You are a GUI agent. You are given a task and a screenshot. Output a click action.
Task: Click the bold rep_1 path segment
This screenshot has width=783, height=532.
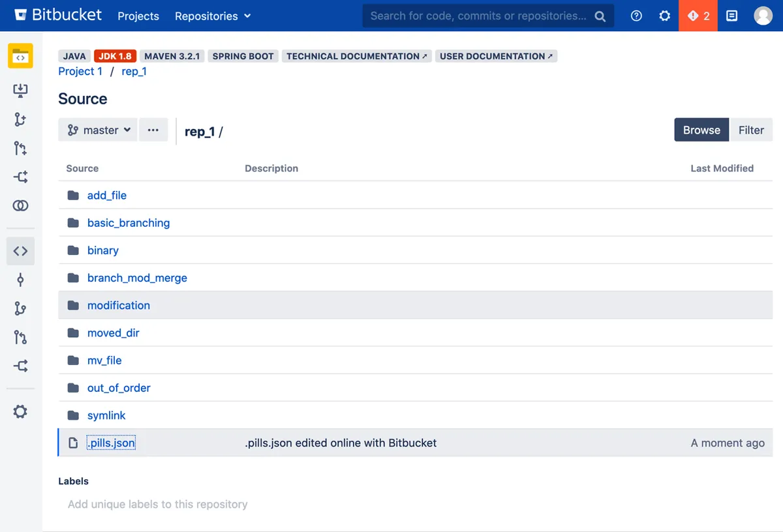[200, 132]
